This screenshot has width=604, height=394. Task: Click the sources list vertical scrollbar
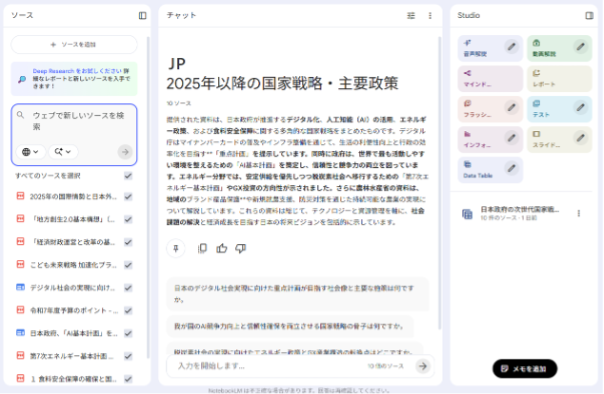coord(148,198)
